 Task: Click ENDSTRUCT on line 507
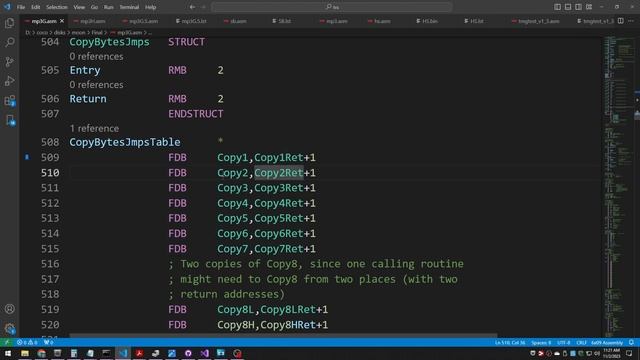(x=196, y=114)
